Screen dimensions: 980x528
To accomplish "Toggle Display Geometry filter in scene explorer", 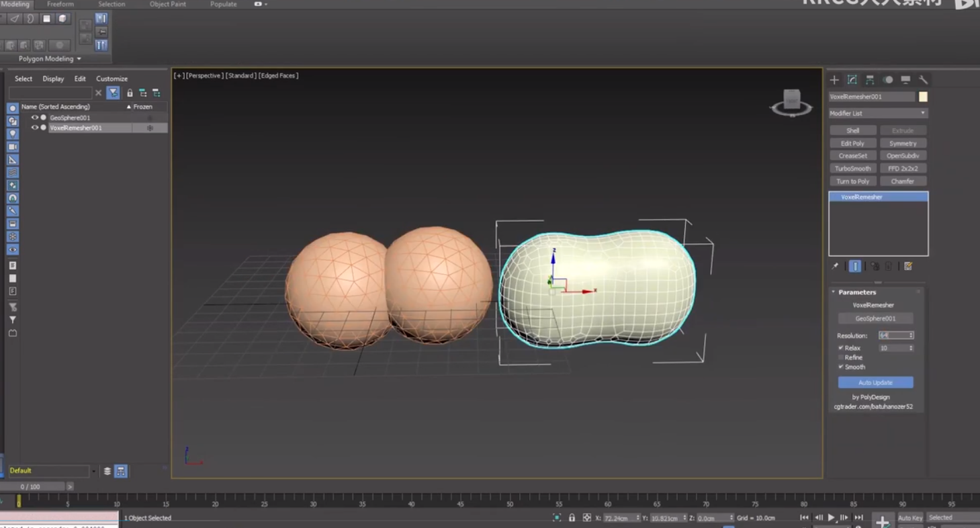I will tap(12, 108).
